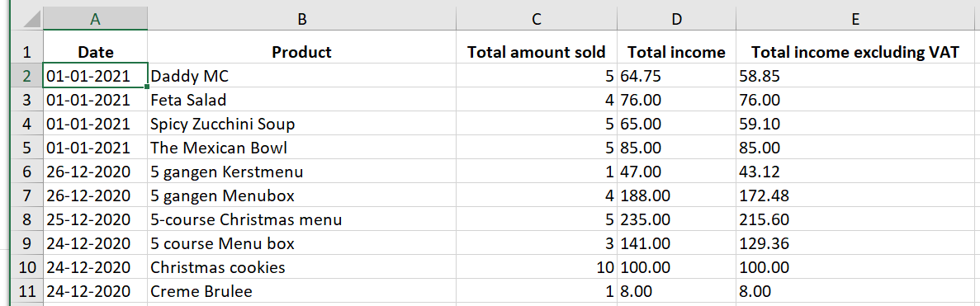Click the Total amount sold header cell

point(537,52)
